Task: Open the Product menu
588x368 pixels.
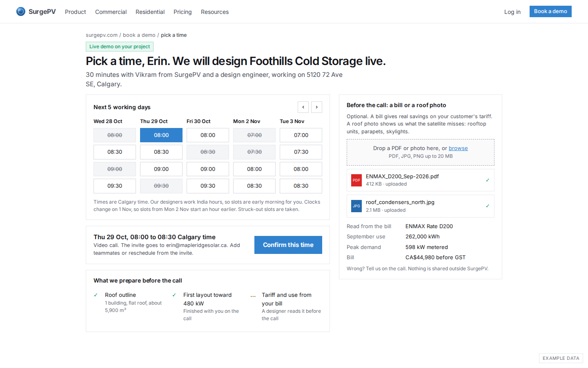Action: tap(76, 12)
